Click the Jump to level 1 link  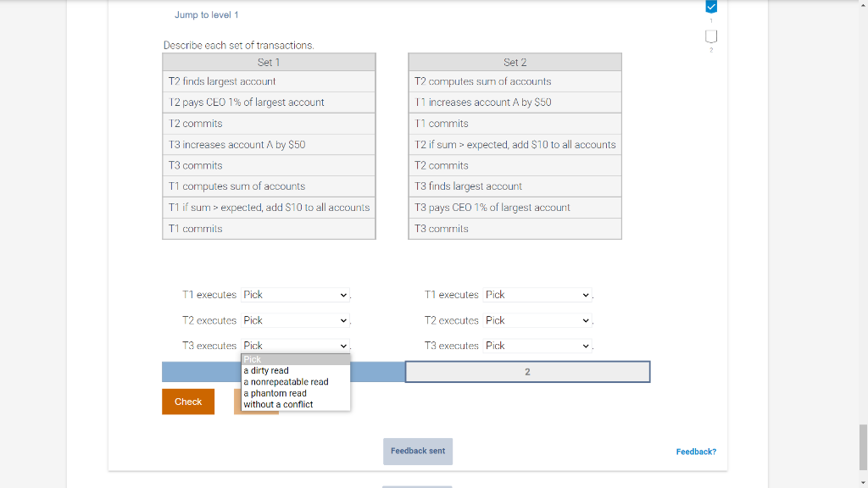coord(206,14)
